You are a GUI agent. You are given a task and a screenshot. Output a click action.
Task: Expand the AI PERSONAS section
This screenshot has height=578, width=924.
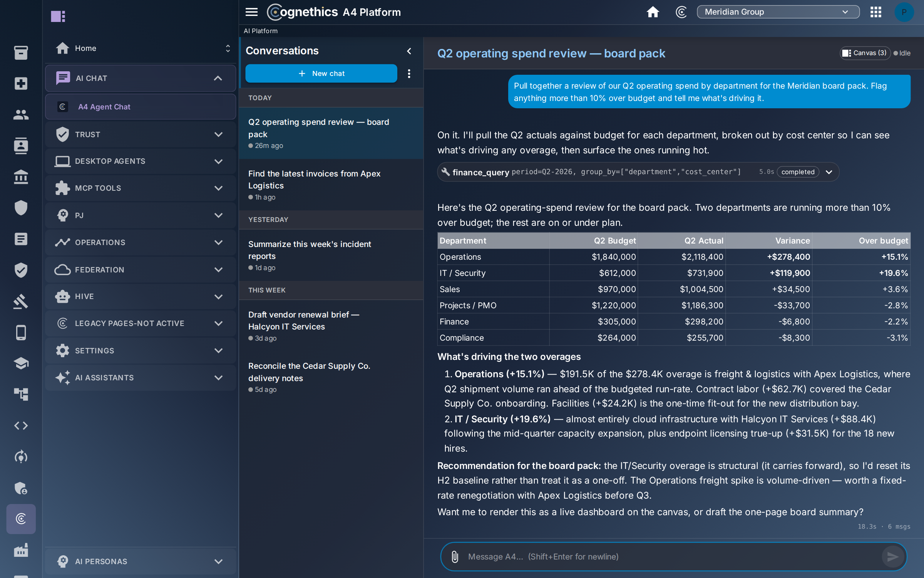point(141,561)
